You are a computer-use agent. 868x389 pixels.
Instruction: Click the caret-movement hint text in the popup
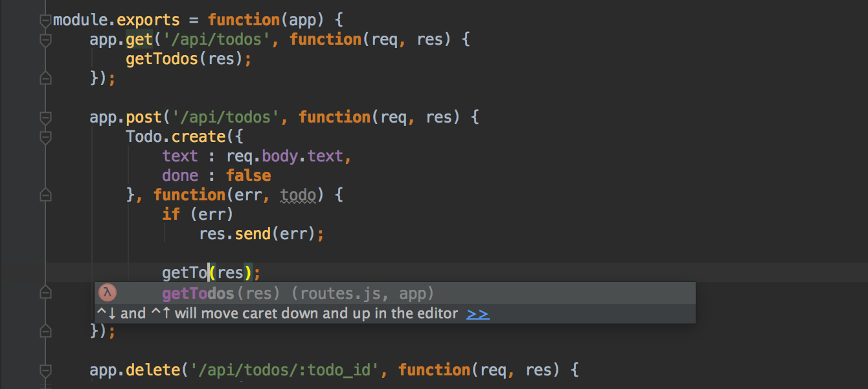[277, 314]
